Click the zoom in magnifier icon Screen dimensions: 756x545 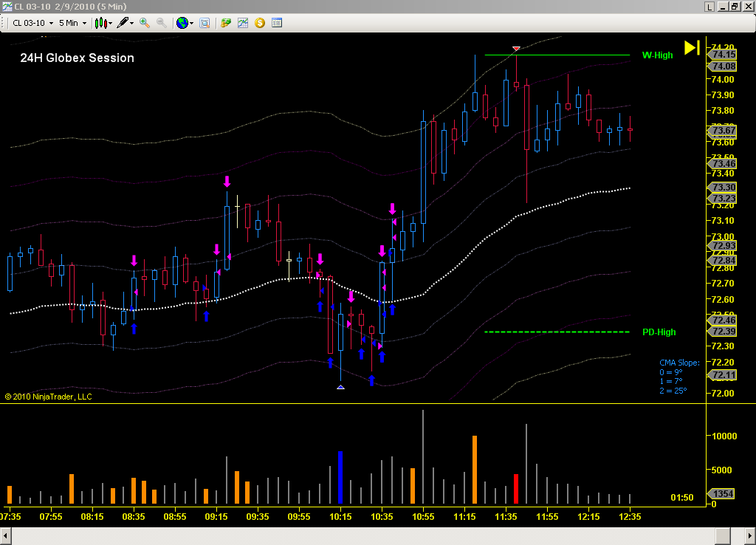point(145,23)
